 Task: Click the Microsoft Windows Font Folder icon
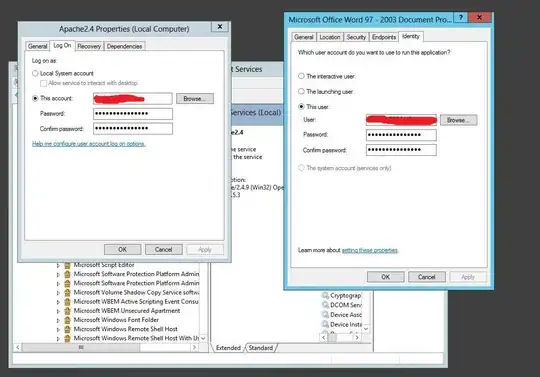pyautogui.click(x=68, y=320)
